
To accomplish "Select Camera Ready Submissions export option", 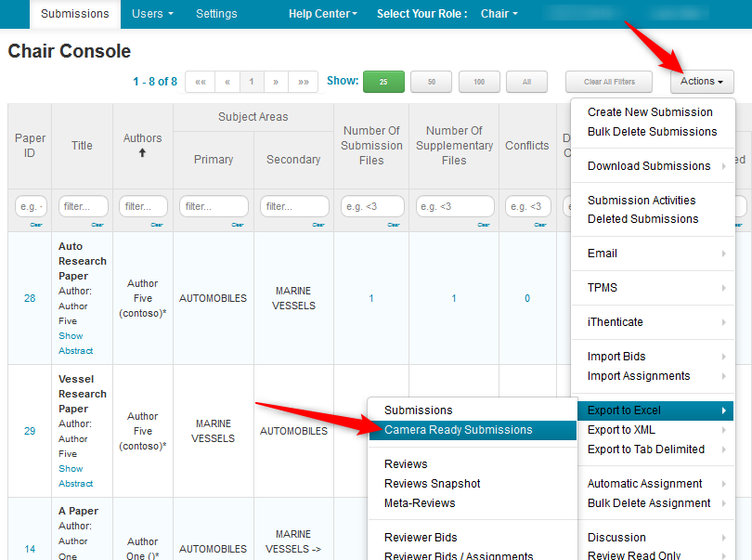I will pos(459,430).
